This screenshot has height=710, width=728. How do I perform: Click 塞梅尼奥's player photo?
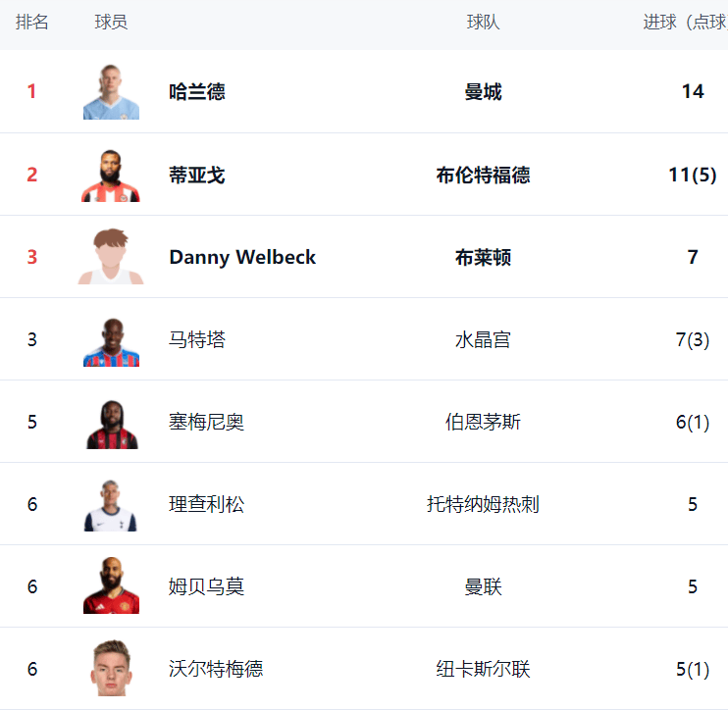(x=111, y=423)
